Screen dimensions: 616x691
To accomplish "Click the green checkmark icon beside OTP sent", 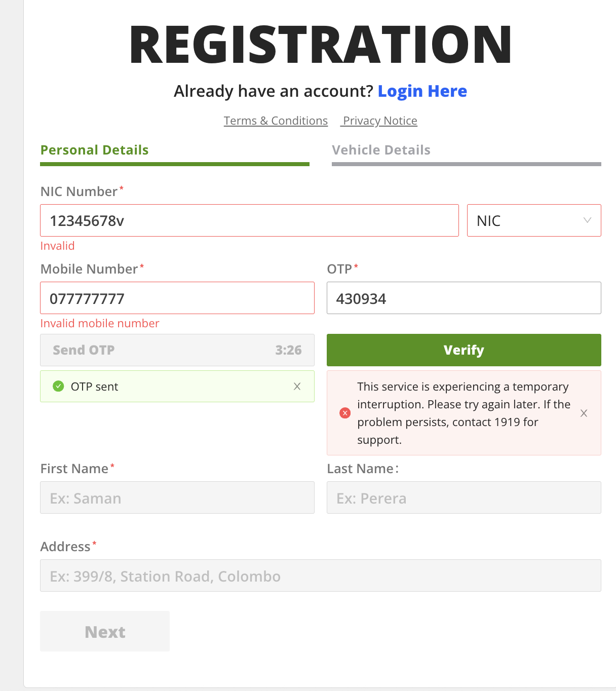I will [x=58, y=386].
